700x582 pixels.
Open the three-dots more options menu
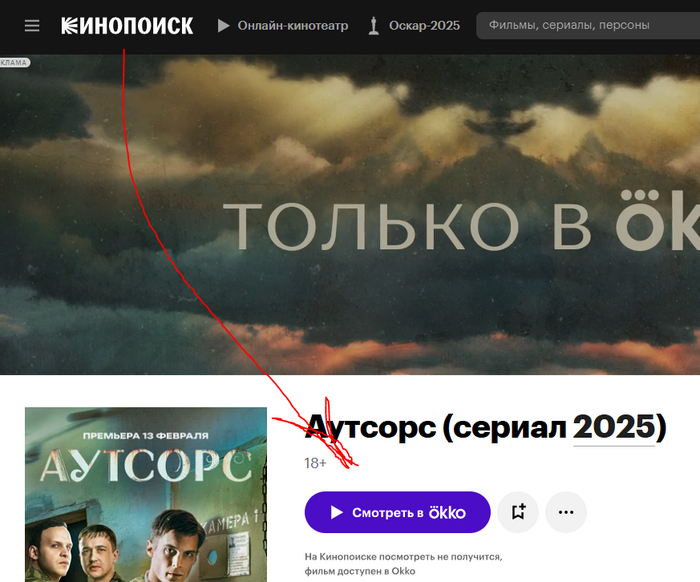[566, 512]
